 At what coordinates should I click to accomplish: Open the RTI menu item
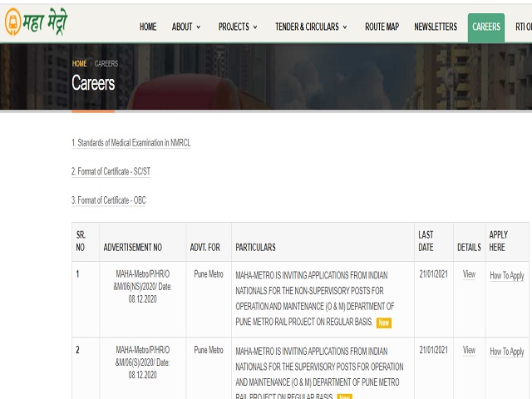click(x=524, y=27)
